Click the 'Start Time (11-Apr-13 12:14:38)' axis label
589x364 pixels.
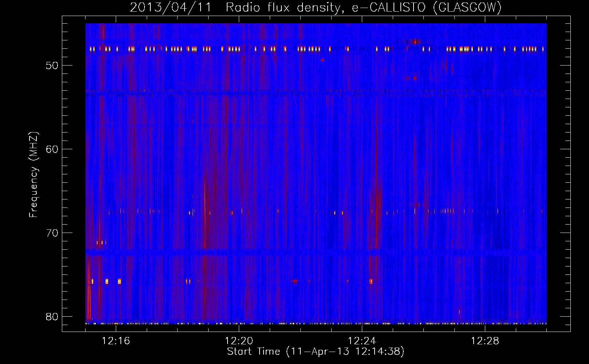(x=316, y=352)
